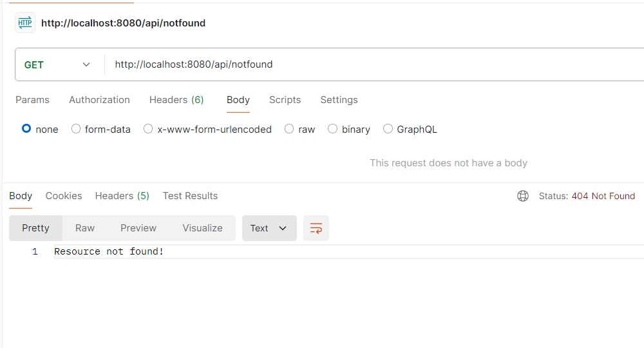Image resolution: width=644 pixels, height=348 pixels.
Task: Select the form-data radio button
Action: click(76, 129)
